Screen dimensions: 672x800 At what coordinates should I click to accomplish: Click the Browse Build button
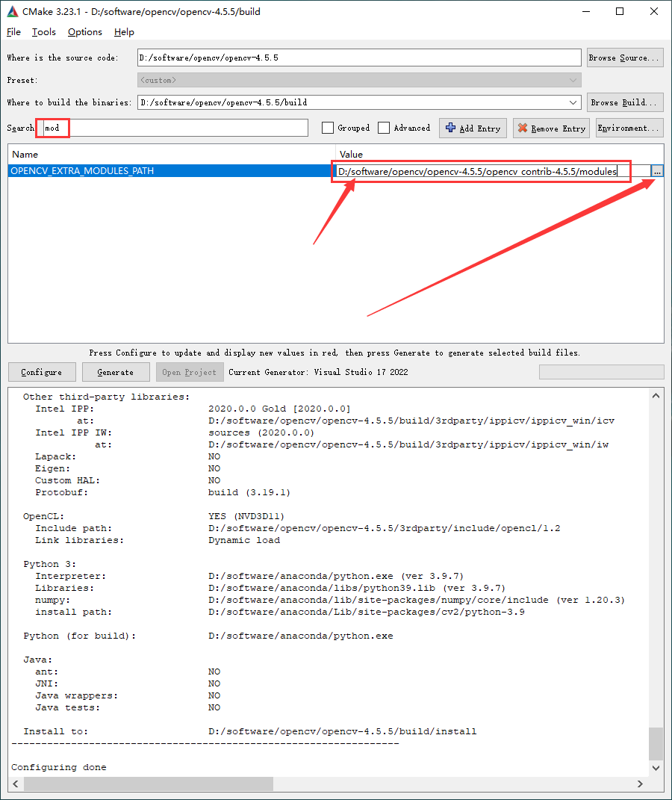click(625, 102)
